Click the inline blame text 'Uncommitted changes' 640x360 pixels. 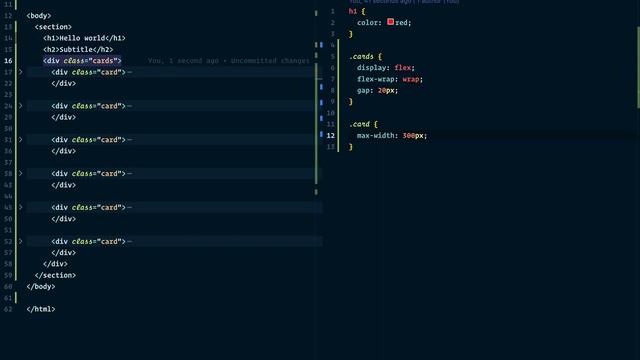pos(270,61)
